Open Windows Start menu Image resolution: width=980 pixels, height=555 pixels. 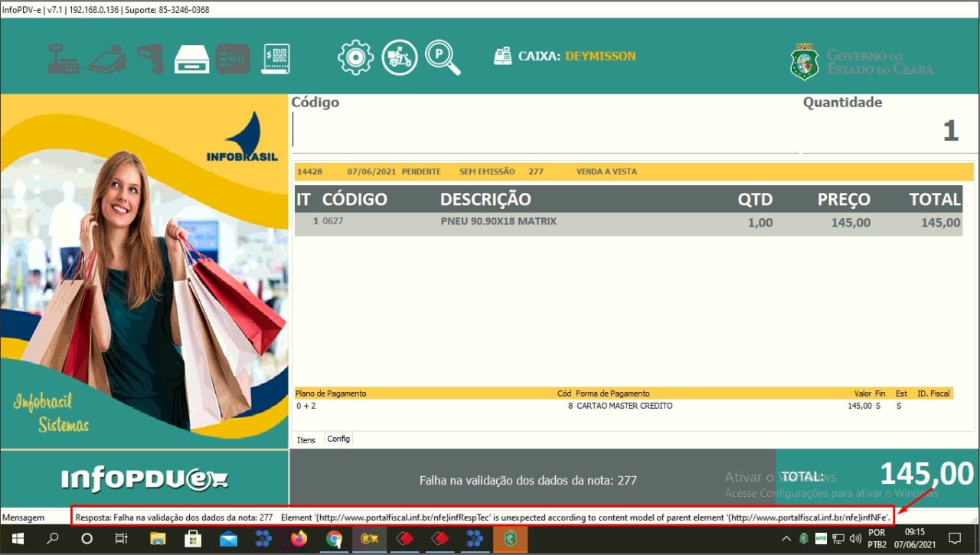coord(17,539)
